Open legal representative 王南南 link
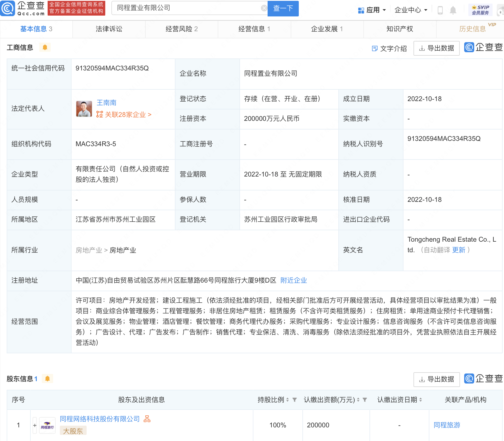 pyautogui.click(x=106, y=103)
